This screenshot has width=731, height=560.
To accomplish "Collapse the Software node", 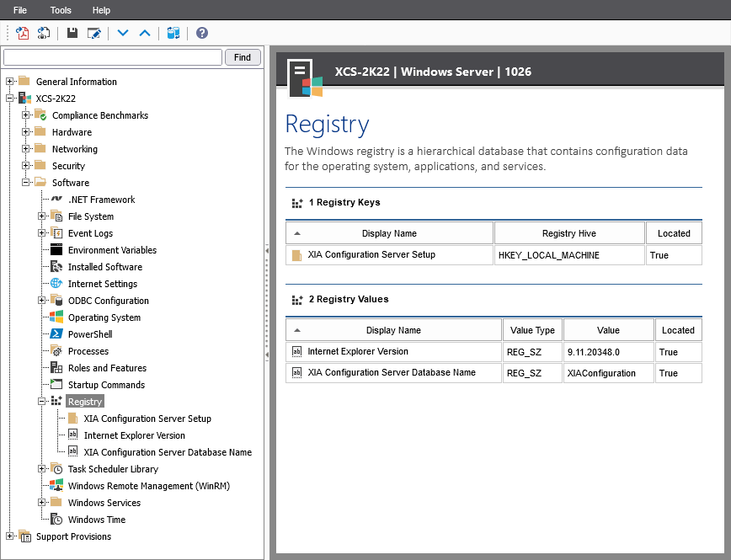I will 25,182.
